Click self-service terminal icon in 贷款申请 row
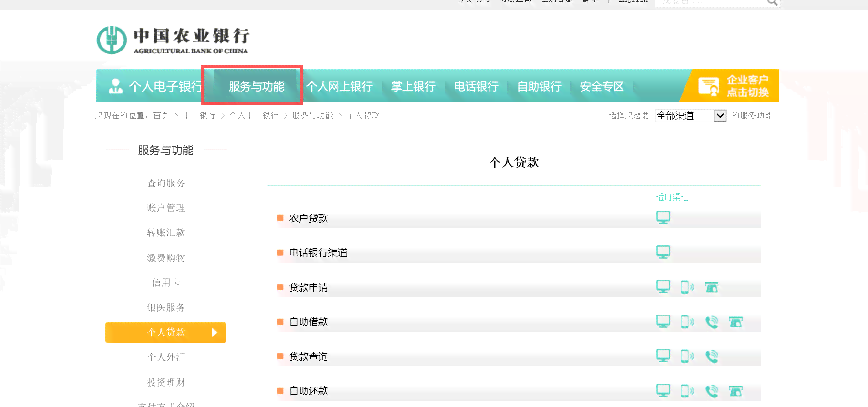Screen dimensions: 868x407 click(x=712, y=287)
